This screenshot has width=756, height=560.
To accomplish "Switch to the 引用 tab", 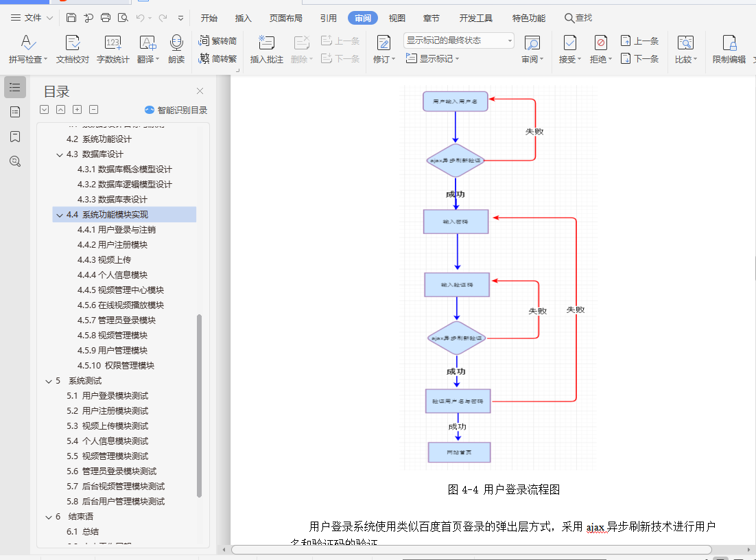I will pos(329,19).
